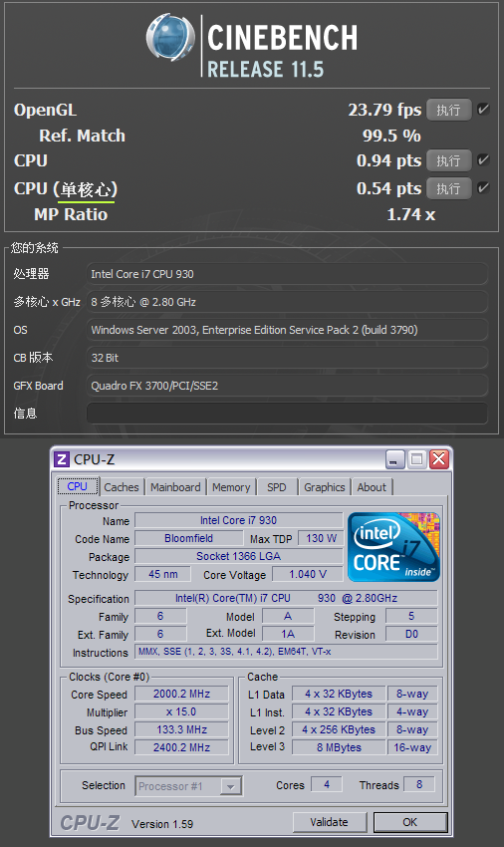
Task: Click the Validate button
Action: click(x=329, y=822)
